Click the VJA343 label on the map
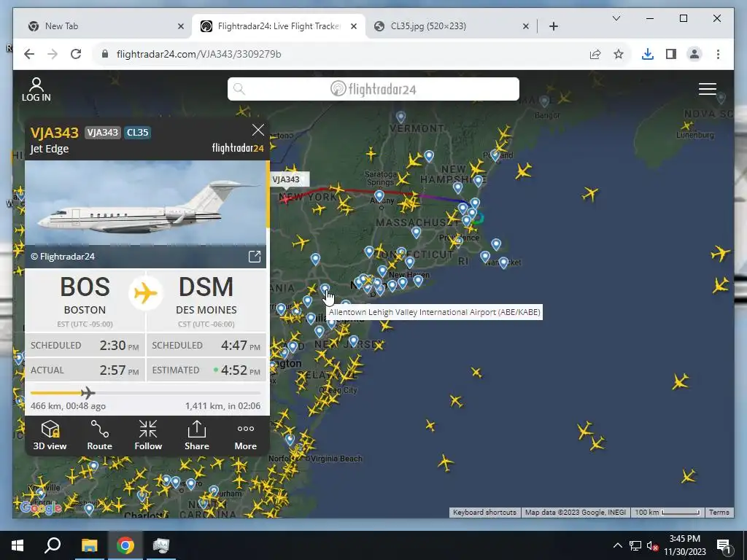747x560 pixels. click(x=286, y=179)
